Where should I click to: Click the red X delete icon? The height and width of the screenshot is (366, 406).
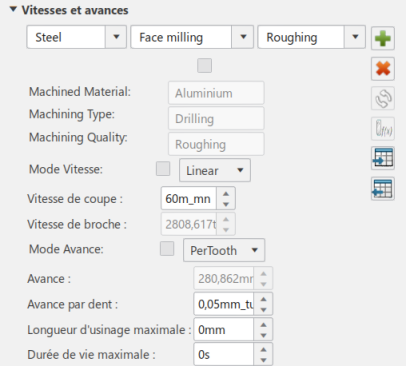click(x=383, y=69)
